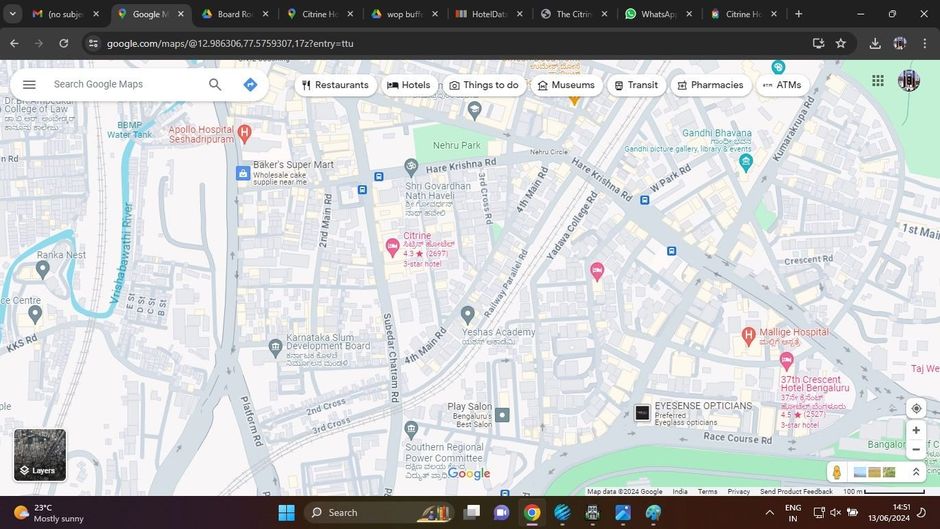Show hidden system tray icons chevron

769,513
